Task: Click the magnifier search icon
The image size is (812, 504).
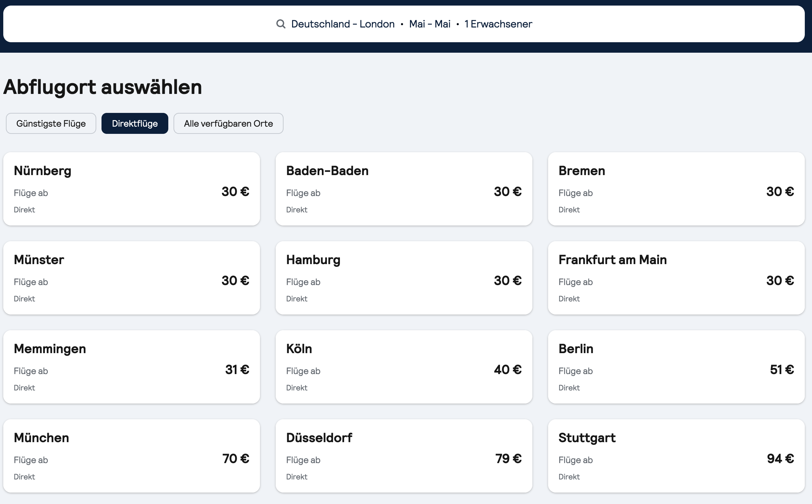Action: pyautogui.click(x=281, y=24)
